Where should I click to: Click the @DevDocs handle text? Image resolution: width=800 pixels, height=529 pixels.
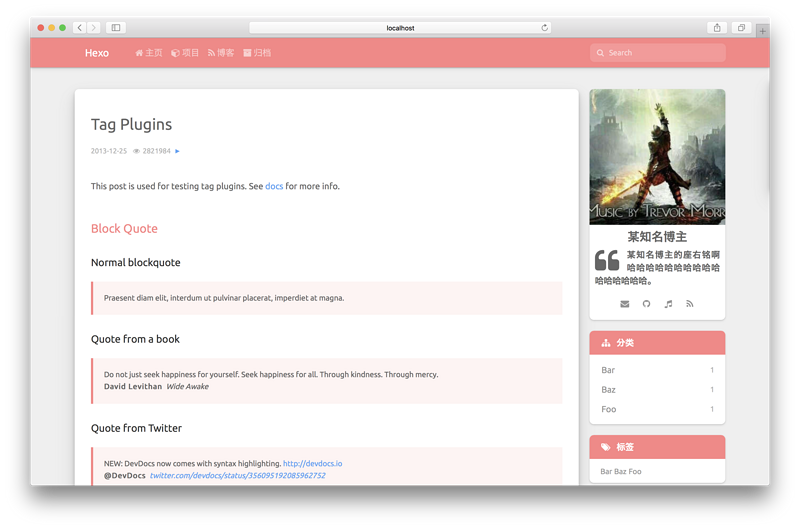(x=124, y=475)
